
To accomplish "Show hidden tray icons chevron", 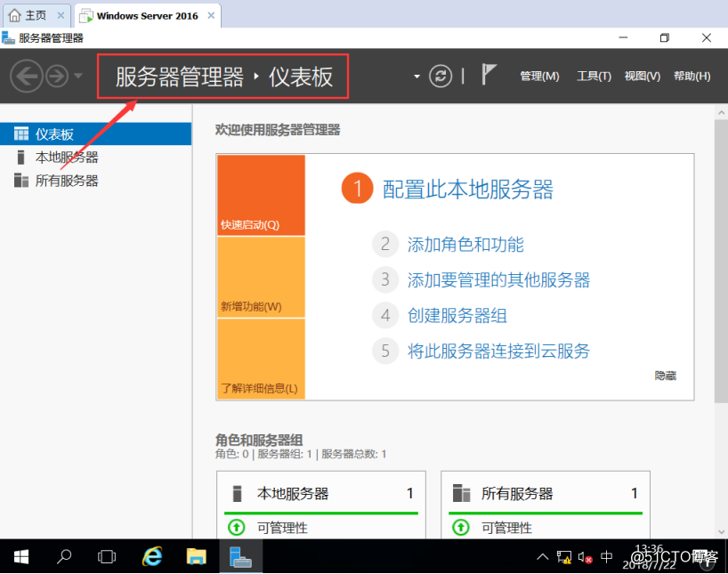I will [542, 556].
